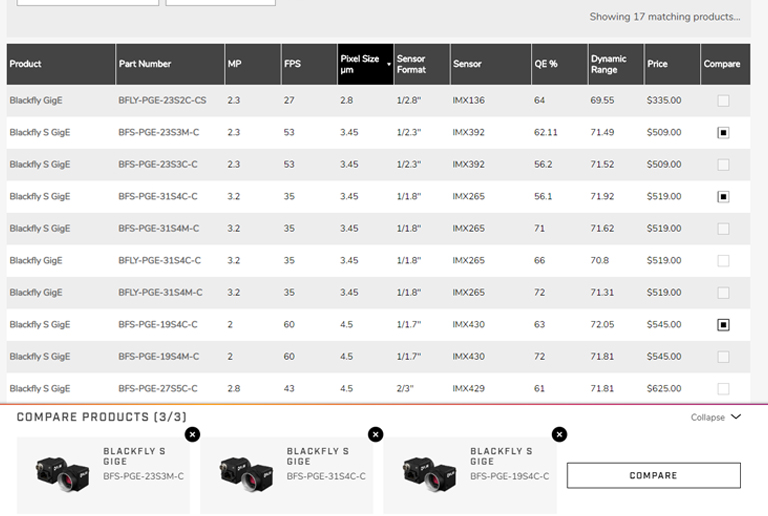Image resolution: width=768 pixels, height=516 pixels.
Task: Sort table by FPS column
Action: tap(309, 64)
